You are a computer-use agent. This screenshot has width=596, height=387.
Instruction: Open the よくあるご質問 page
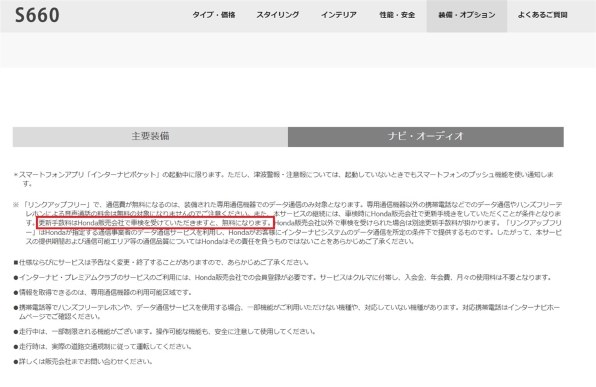[x=542, y=15]
